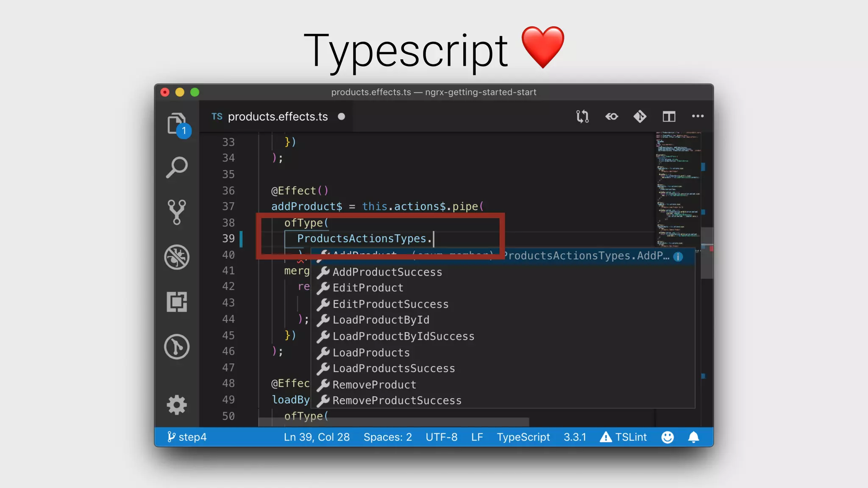Change encoding via UTF-8 indicator
868x488 pixels.
[441, 437]
